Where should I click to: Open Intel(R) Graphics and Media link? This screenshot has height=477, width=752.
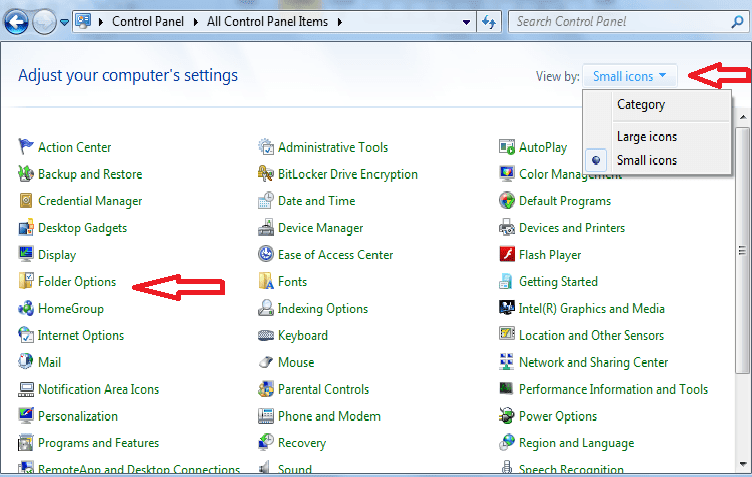pyautogui.click(x=592, y=309)
